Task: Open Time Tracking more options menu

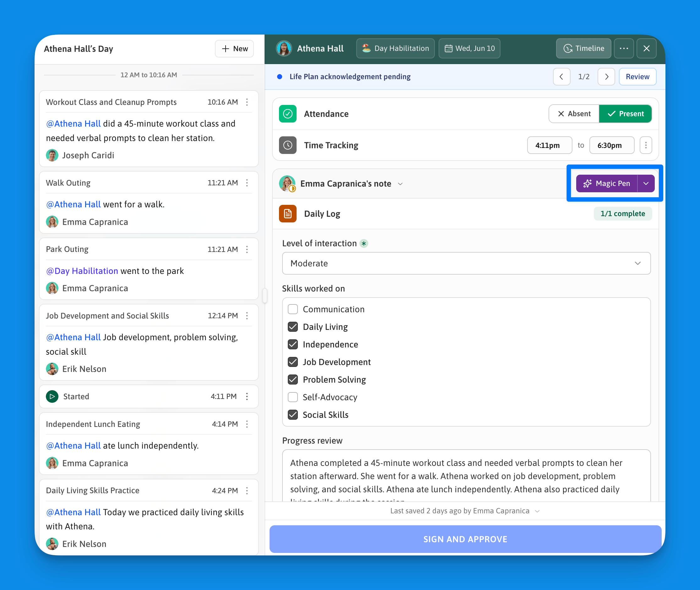Action: pyautogui.click(x=646, y=145)
